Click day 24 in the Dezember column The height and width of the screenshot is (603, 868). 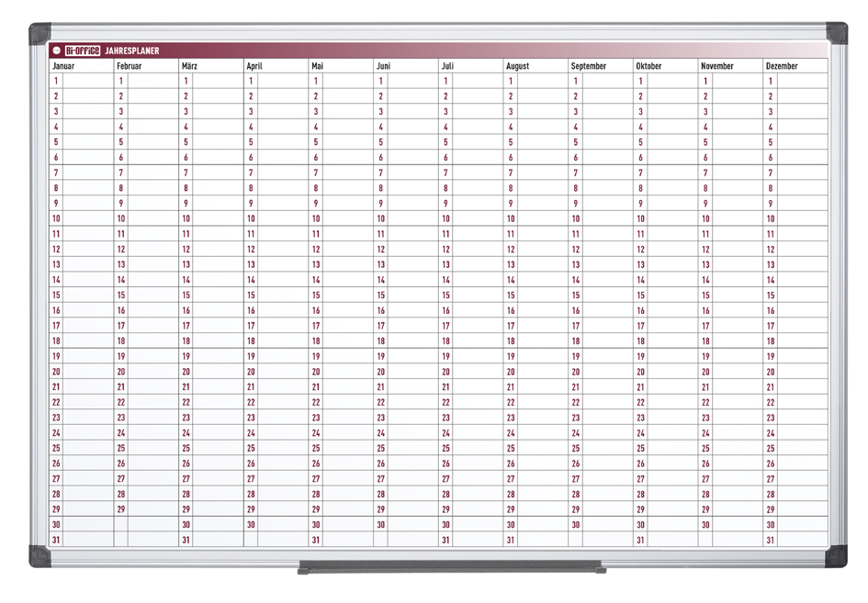coord(771,433)
